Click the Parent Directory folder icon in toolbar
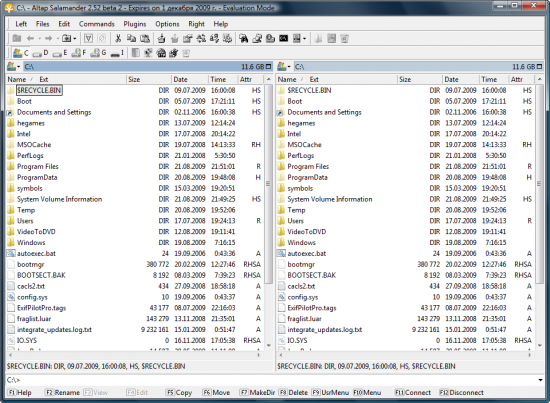 tap(16, 39)
